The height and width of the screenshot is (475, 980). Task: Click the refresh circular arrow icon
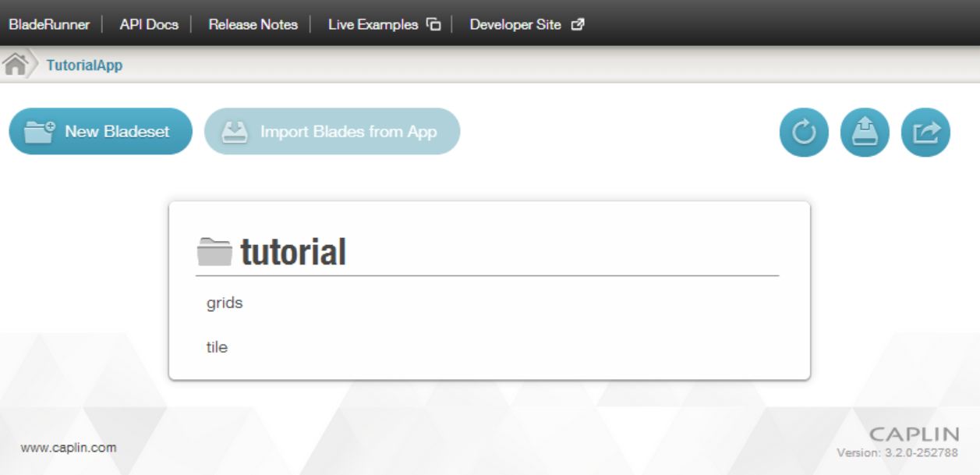point(804,132)
